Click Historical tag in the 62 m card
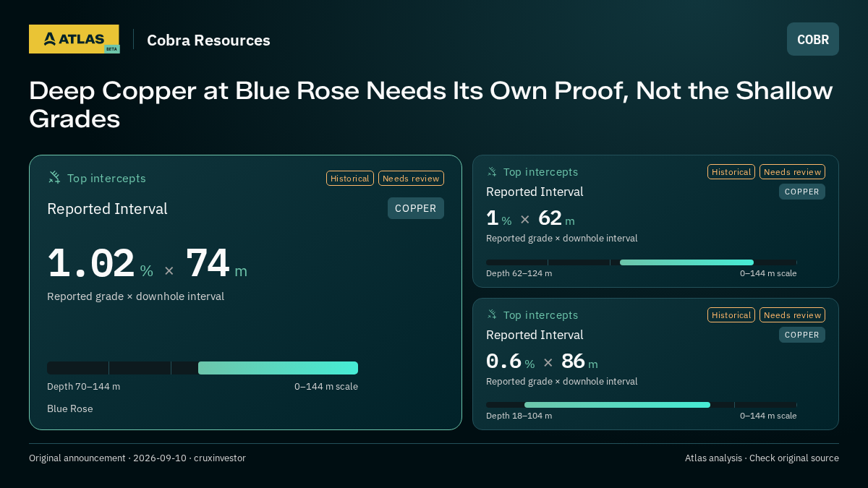This screenshot has height=488, width=868. click(x=731, y=171)
